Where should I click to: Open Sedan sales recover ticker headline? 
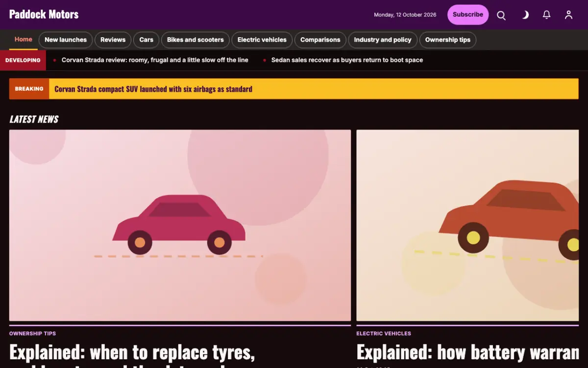tap(347, 60)
